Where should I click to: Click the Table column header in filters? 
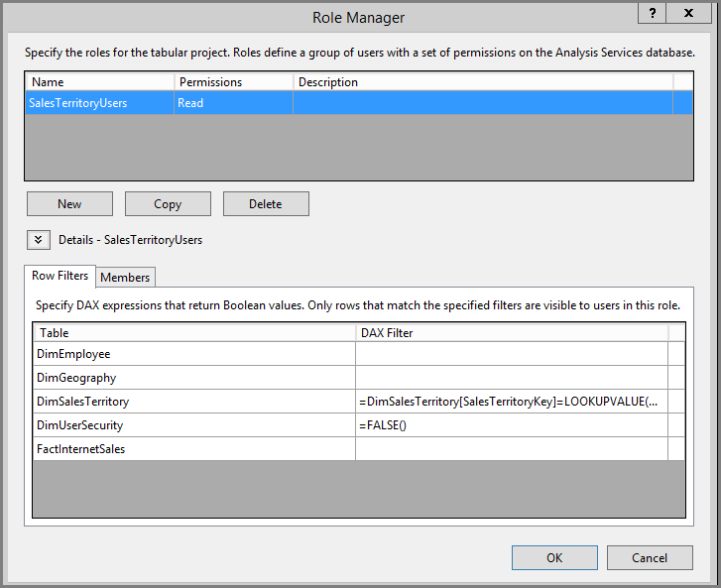(x=194, y=333)
